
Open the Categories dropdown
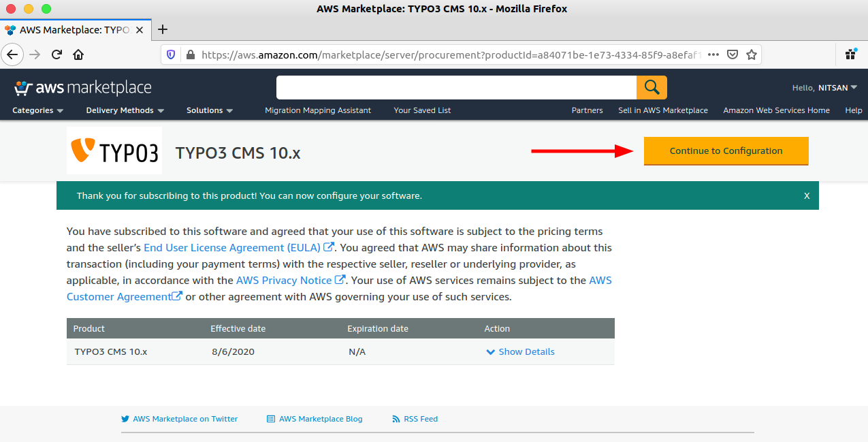point(37,110)
